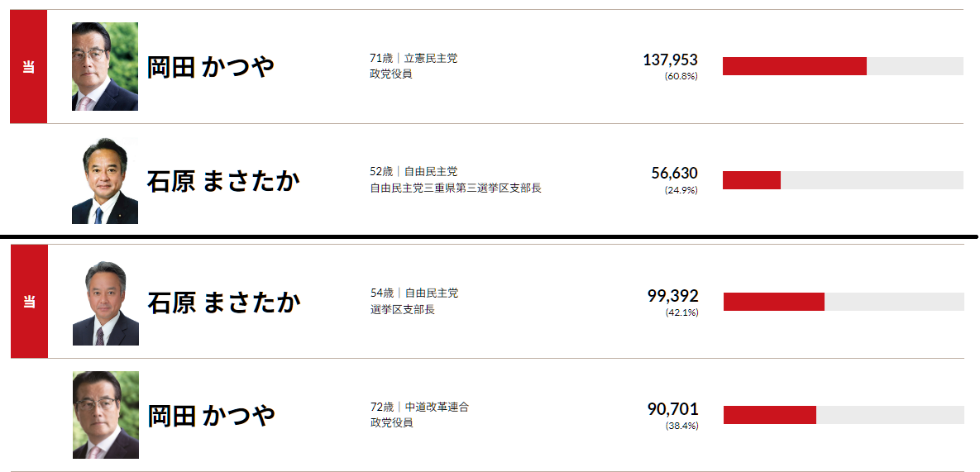This screenshot has width=980, height=472.
Task: Open the photo of 54-year-old 石原 まさたか
Action: tap(106, 303)
